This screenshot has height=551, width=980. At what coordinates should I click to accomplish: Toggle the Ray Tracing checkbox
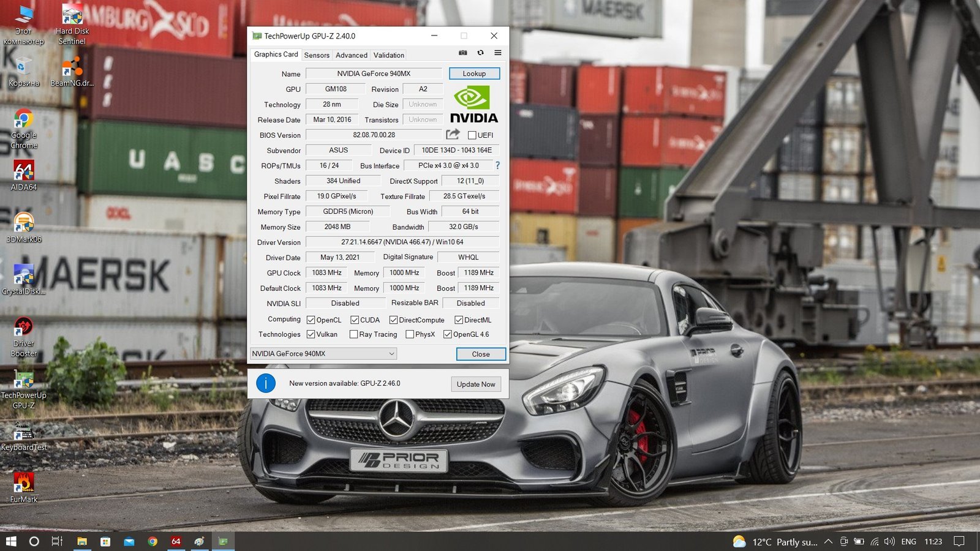353,334
